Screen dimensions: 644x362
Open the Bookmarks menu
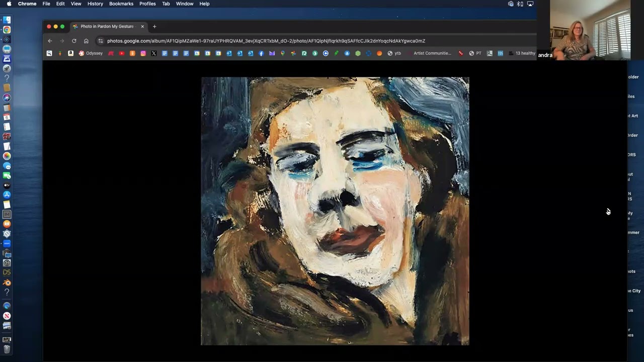[x=121, y=4]
